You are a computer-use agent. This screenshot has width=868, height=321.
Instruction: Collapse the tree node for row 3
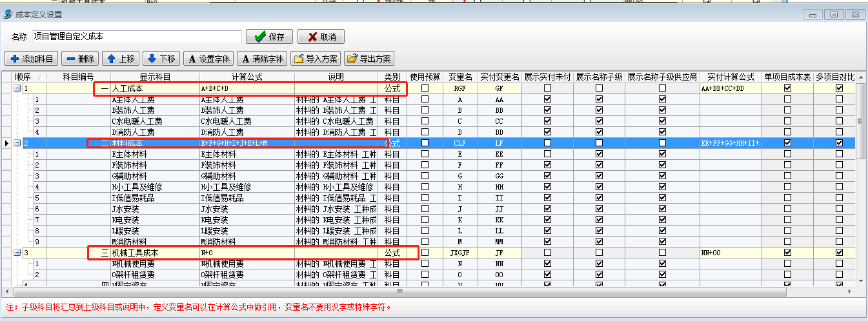point(17,253)
